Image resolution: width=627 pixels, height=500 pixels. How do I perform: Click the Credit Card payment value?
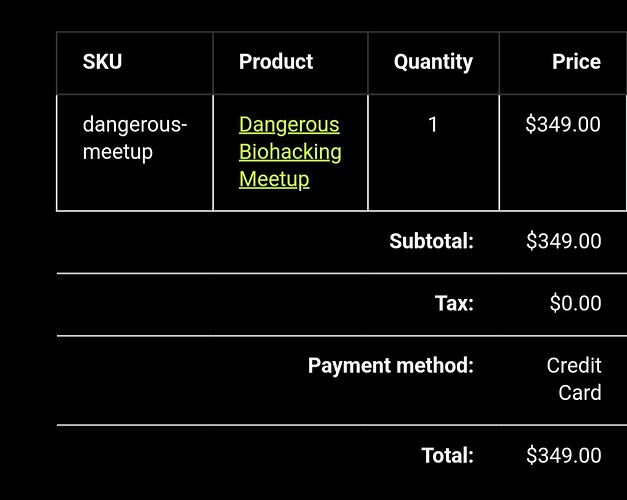tap(574, 379)
